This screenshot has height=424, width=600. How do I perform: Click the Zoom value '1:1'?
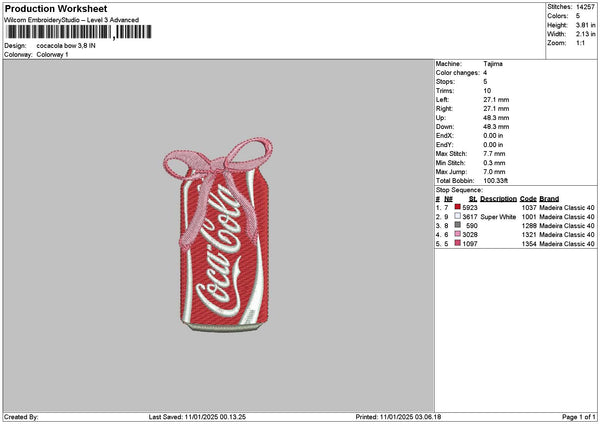(x=580, y=43)
